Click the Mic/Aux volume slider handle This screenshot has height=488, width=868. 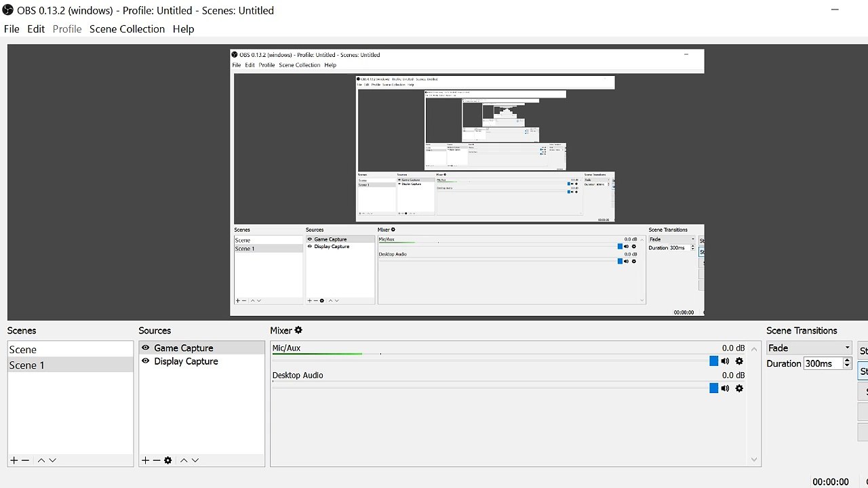713,361
